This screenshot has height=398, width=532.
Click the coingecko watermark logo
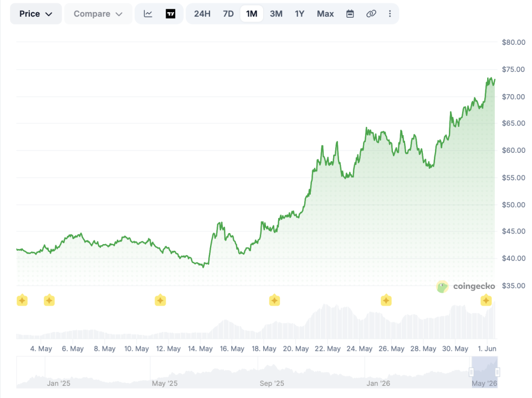click(465, 287)
